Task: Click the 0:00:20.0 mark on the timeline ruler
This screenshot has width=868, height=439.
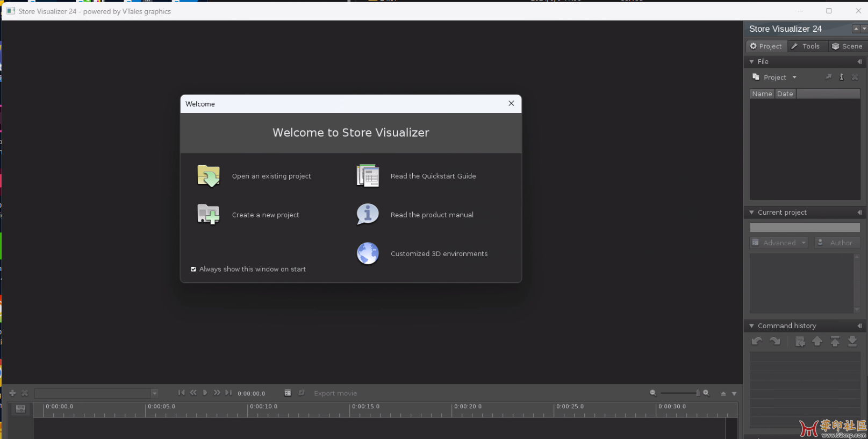Action: (468, 407)
